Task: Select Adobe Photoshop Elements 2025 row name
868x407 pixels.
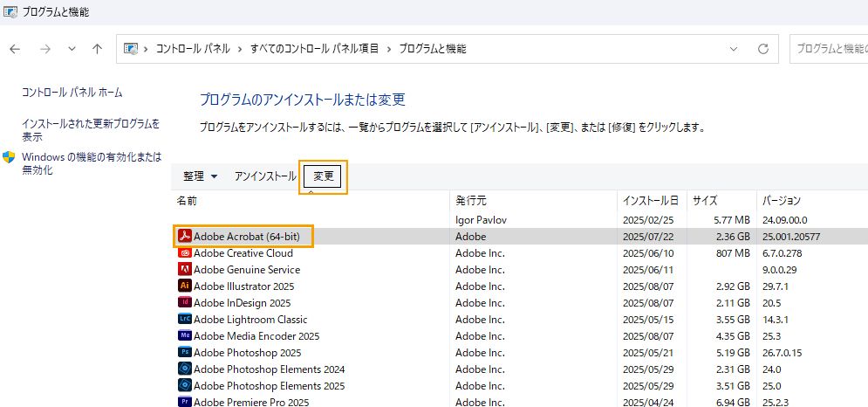Action: click(269, 386)
